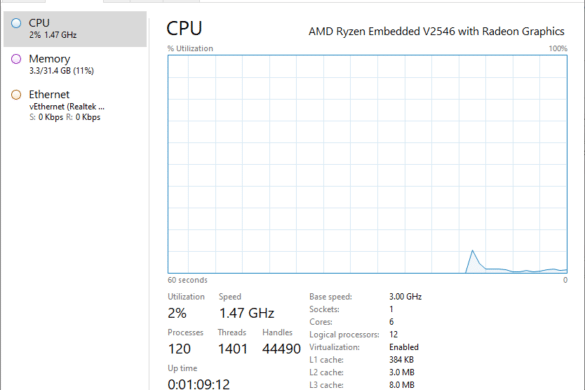This screenshot has height=390, width=585.
Task: Click the large CPU heading
Action: (184, 28)
